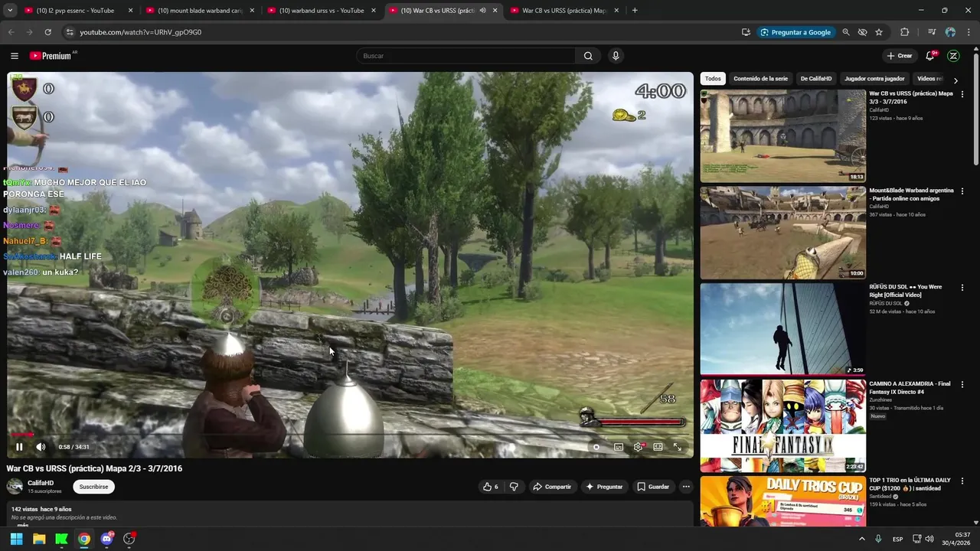
Task: Open the tab search dropdown arrow
Action: click(10, 11)
